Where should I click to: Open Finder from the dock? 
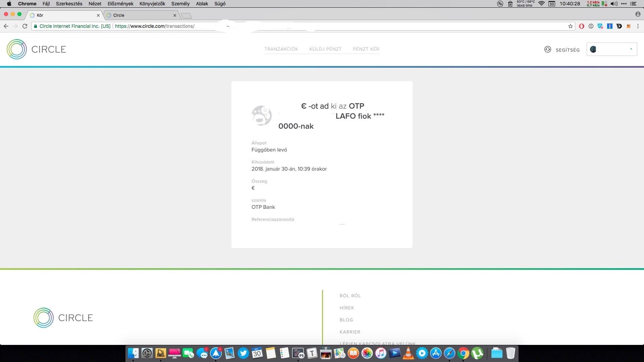pyautogui.click(x=133, y=353)
